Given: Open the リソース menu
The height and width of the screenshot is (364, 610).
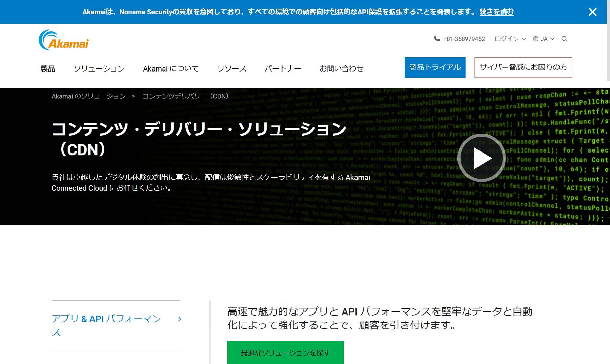Looking at the screenshot, I should point(232,68).
